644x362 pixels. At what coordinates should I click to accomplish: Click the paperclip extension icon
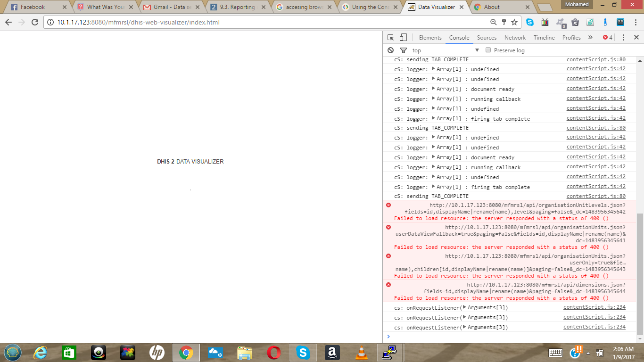tap(590, 22)
